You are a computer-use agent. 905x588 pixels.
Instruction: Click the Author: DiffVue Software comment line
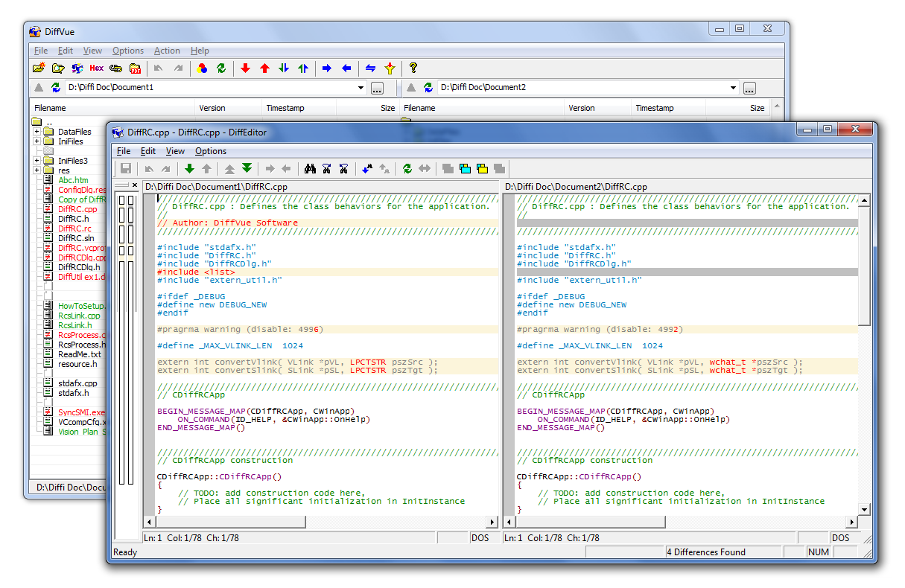[x=327, y=223]
